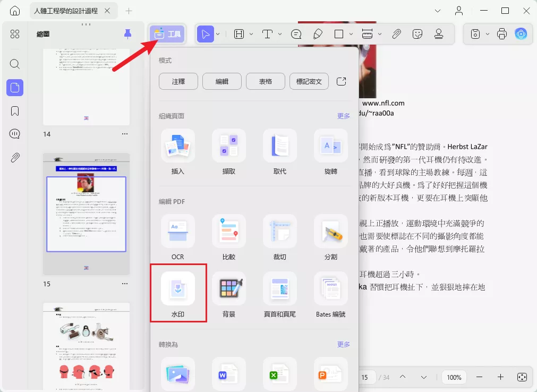Select the pencil drawing tool
Image resolution: width=537 pixels, height=392 pixels.
pos(318,34)
